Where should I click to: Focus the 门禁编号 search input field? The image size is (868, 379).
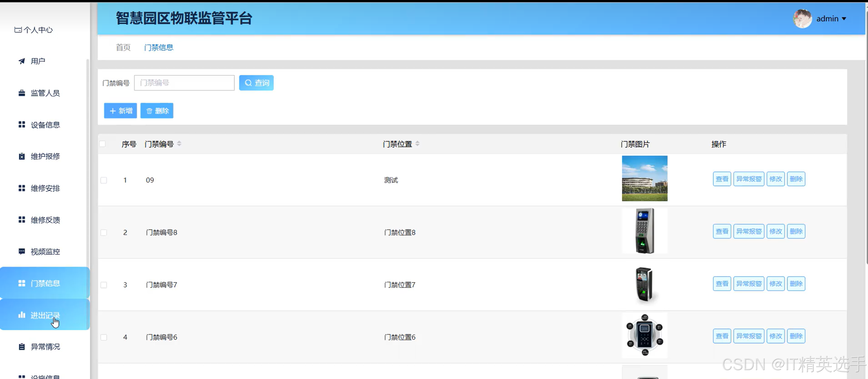click(184, 83)
